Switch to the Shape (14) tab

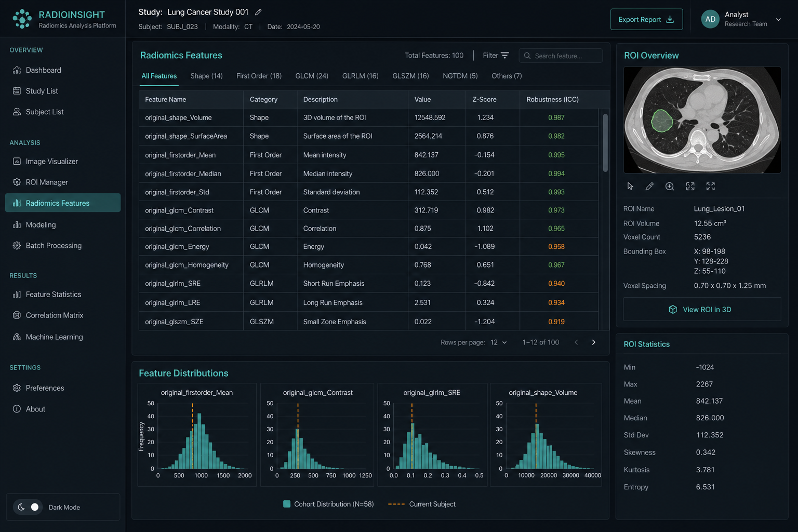[206, 76]
